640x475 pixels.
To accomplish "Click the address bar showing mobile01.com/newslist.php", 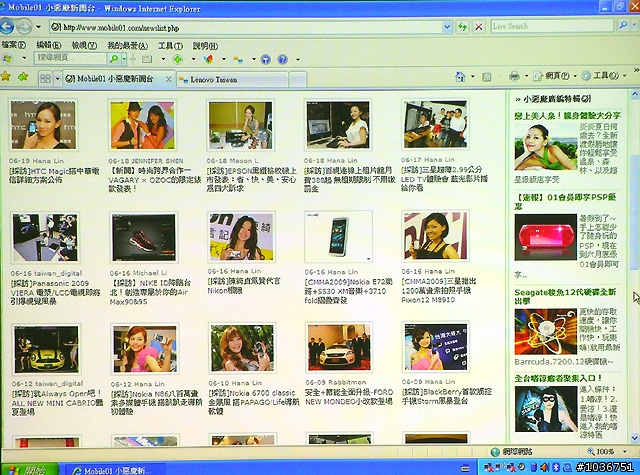I will 246,28.
